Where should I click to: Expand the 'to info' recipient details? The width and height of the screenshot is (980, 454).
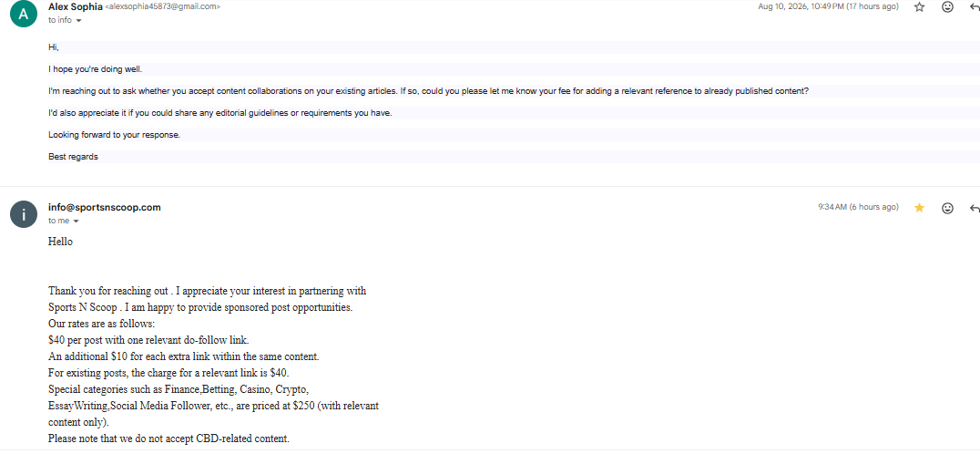click(x=65, y=20)
